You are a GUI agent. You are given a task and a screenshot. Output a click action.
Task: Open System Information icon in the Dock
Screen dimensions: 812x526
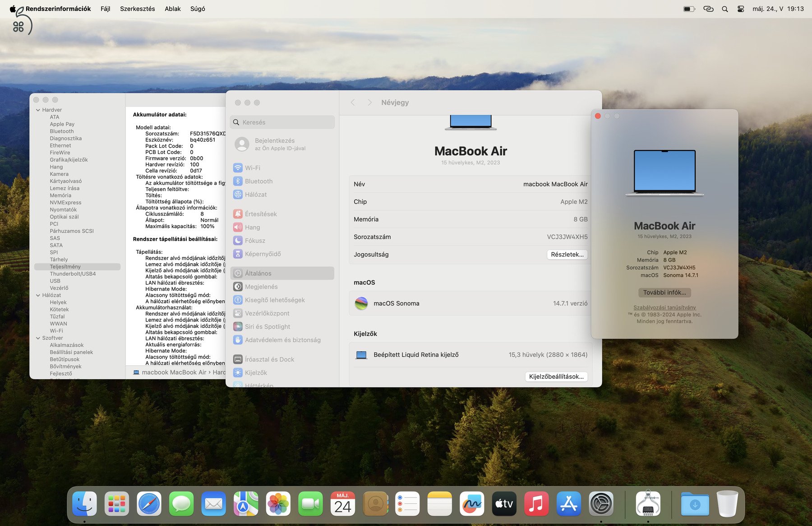click(x=648, y=504)
